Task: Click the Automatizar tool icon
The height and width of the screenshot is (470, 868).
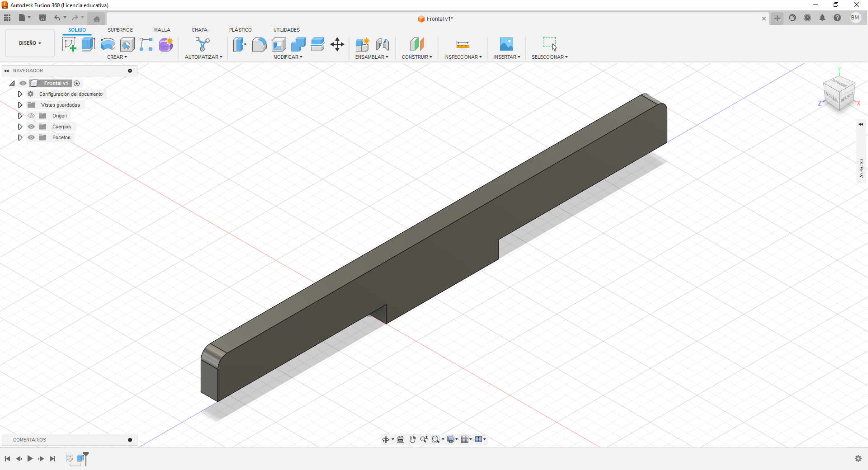Action: (x=203, y=44)
